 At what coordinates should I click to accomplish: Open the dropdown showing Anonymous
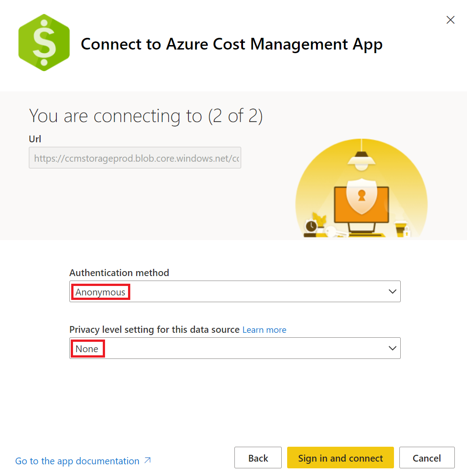[234, 292]
